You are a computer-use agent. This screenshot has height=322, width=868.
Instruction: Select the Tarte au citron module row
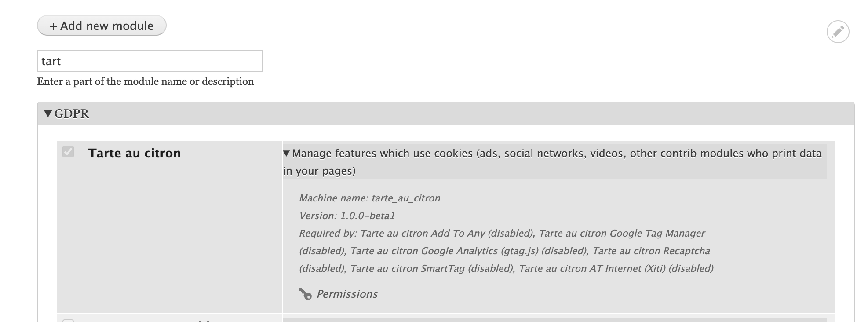[134, 153]
